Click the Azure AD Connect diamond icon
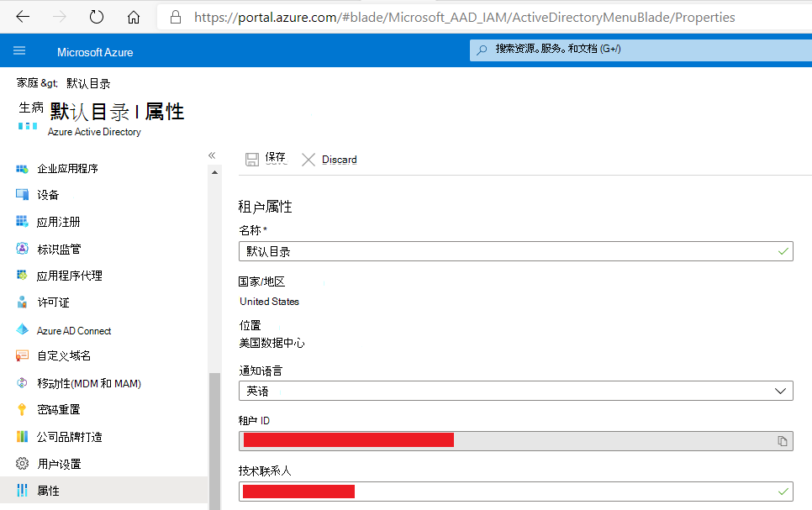Screen dimensions: 812x510 click(x=22, y=329)
